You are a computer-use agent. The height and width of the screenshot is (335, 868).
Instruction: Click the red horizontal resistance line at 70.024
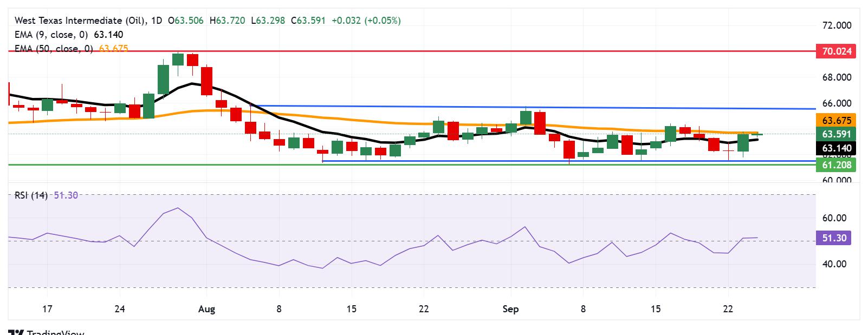(412, 50)
